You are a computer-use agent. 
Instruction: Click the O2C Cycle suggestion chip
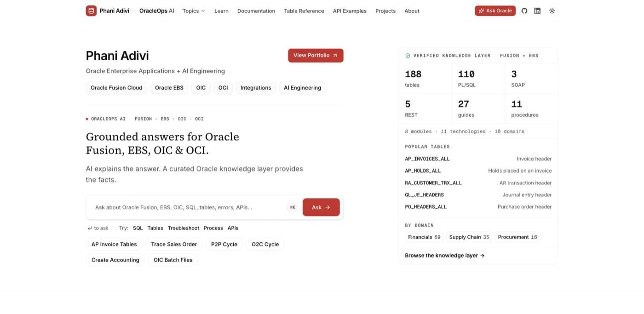[x=265, y=244]
